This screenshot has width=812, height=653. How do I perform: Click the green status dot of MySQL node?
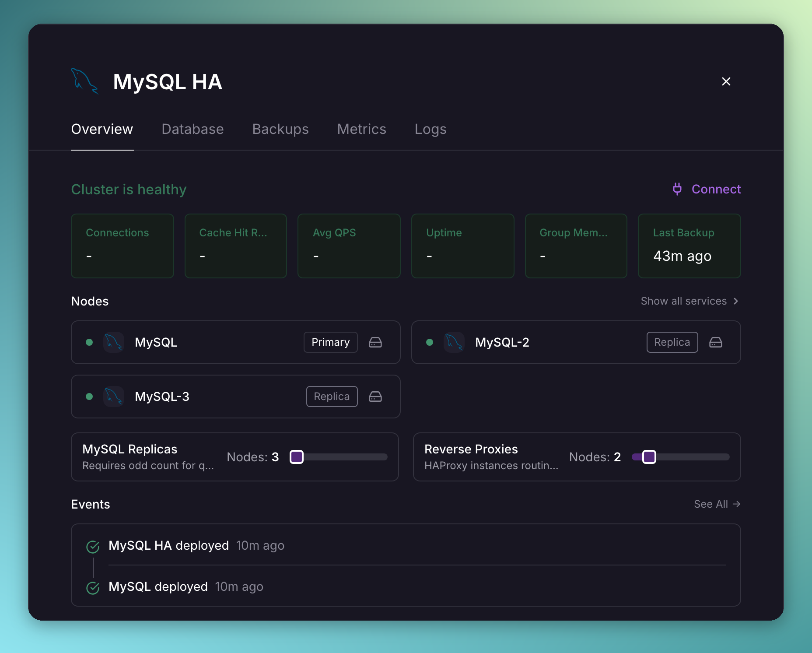click(x=89, y=342)
